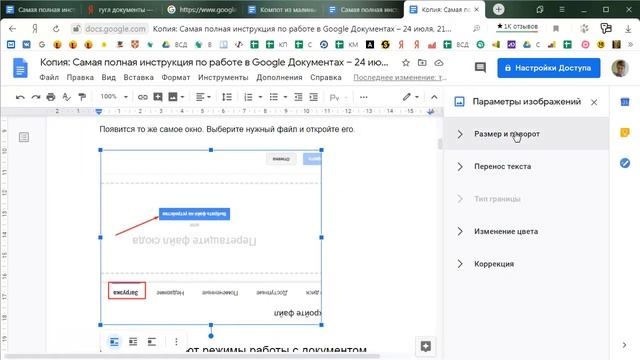640x360 pixels.
Task: Click the explore button at bottom right
Action: click(x=426, y=347)
